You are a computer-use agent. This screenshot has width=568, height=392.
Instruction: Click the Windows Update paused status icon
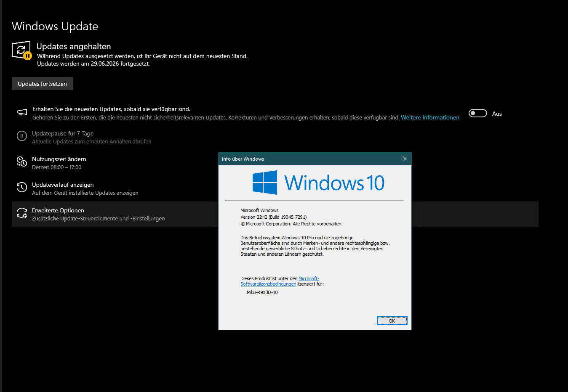21,50
